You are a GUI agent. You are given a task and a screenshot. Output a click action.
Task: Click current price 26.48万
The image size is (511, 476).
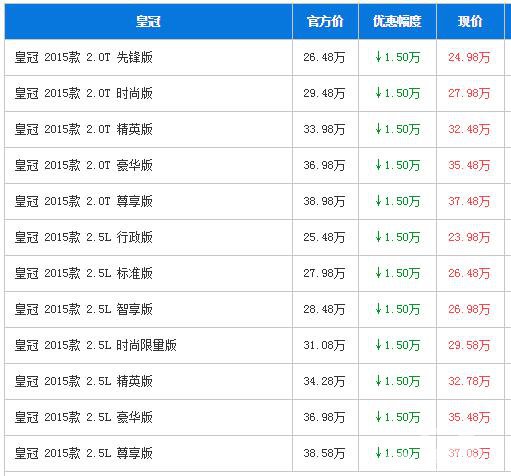pos(469,273)
